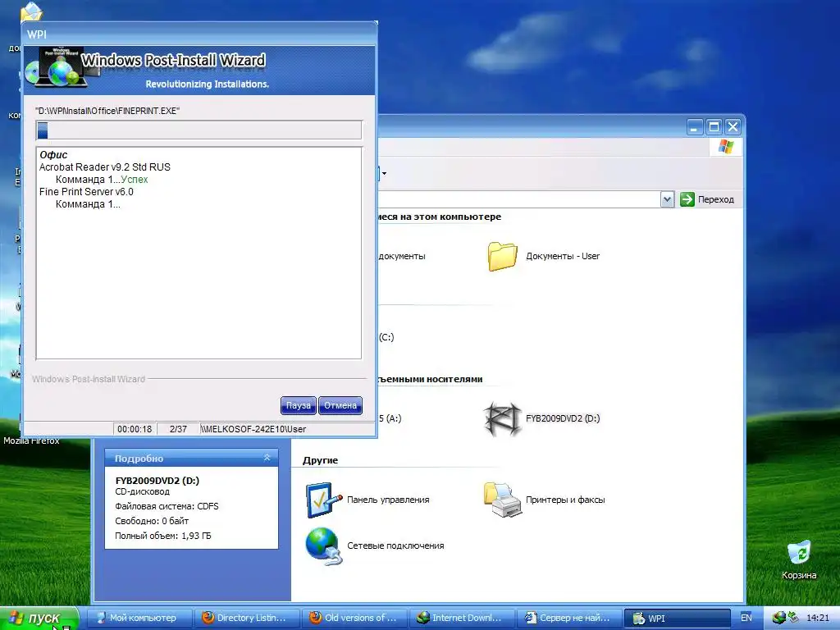The height and width of the screenshot is (630, 840).
Task: Click the Файловая система: CDFS details line
Action: [167, 506]
